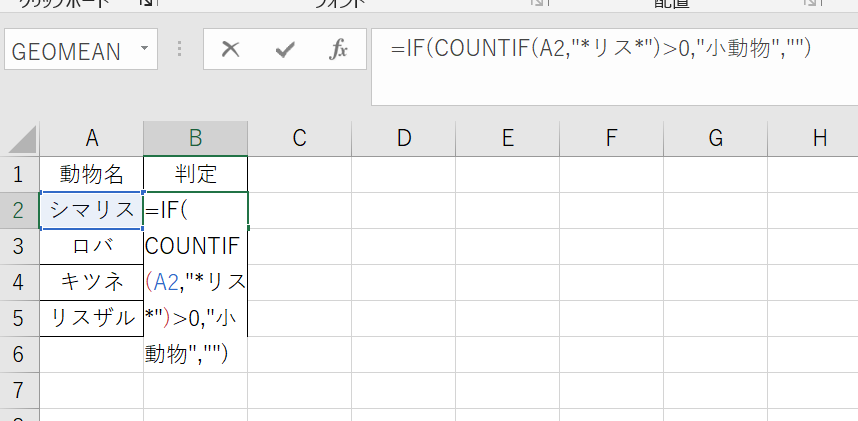The height and width of the screenshot is (421, 858).
Task: Select the ロバ cell
Action: [x=91, y=247]
